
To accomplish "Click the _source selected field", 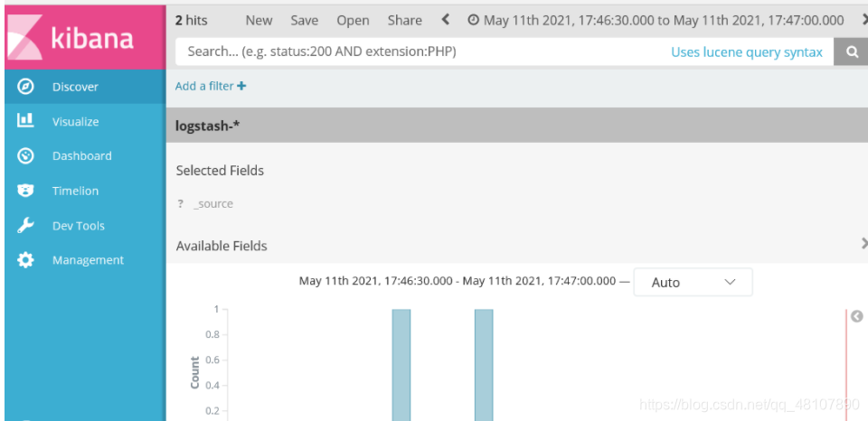I will tap(213, 203).
